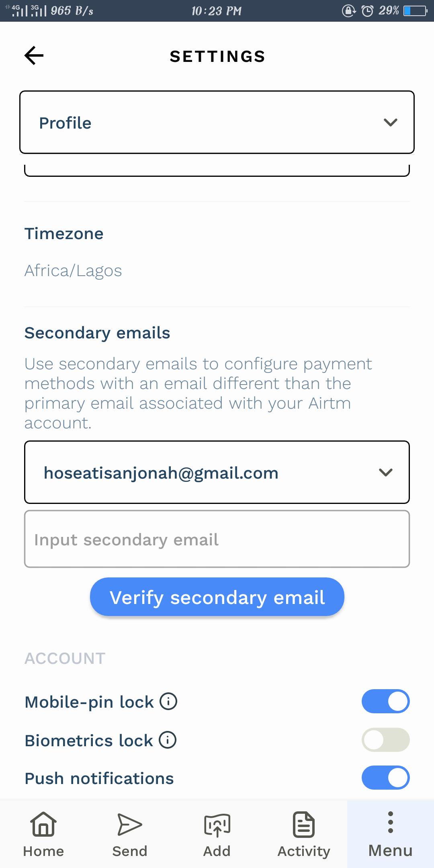Expand the Profile dropdown

point(217,122)
